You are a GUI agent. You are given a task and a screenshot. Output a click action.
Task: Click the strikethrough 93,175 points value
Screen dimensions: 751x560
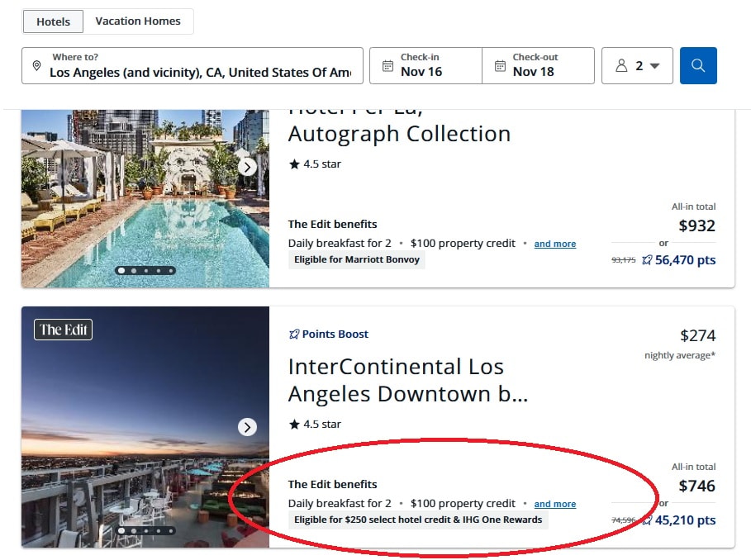click(623, 260)
